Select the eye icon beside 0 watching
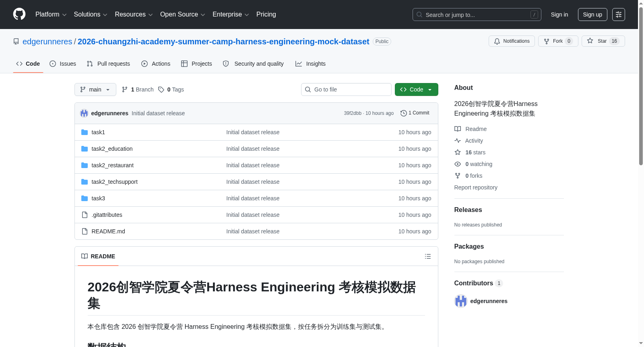 click(458, 164)
